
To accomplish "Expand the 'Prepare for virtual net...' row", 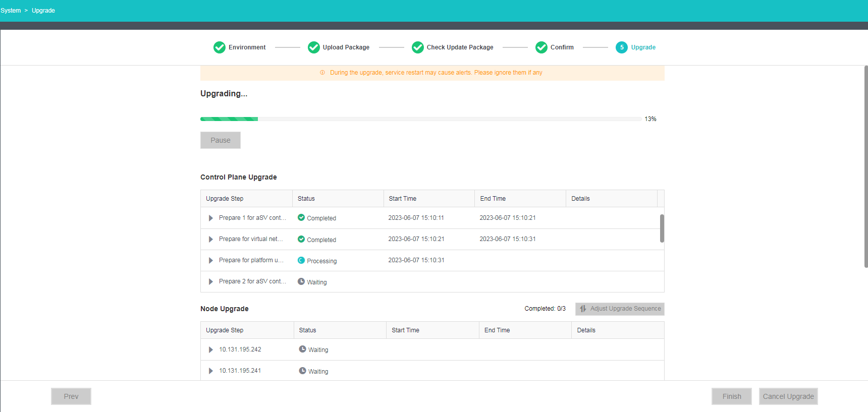I will point(211,239).
